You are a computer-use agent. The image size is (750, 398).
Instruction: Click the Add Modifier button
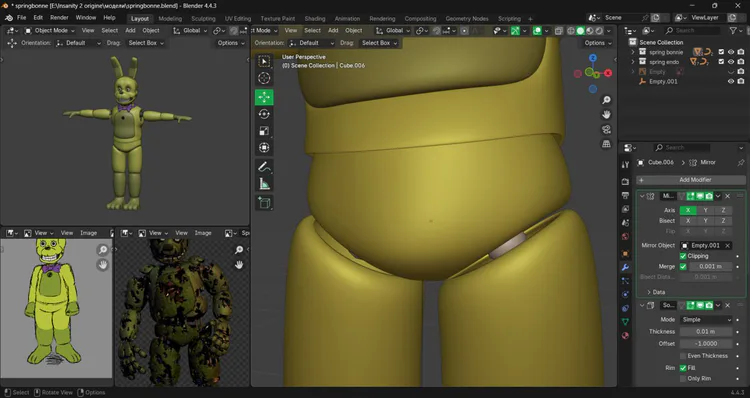[691, 180]
